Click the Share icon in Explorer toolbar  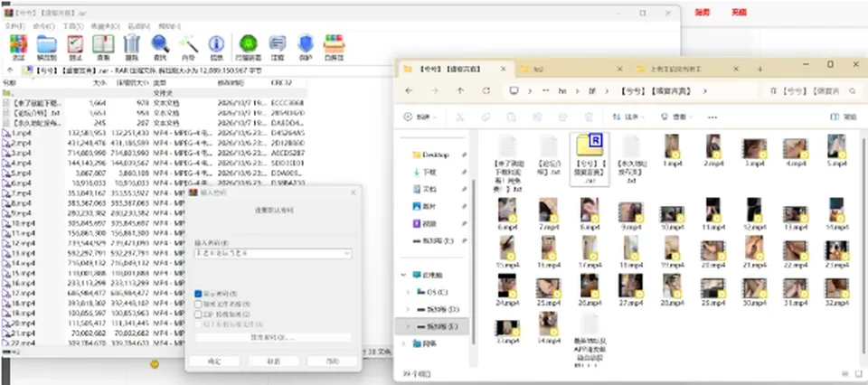coord(563,117)
